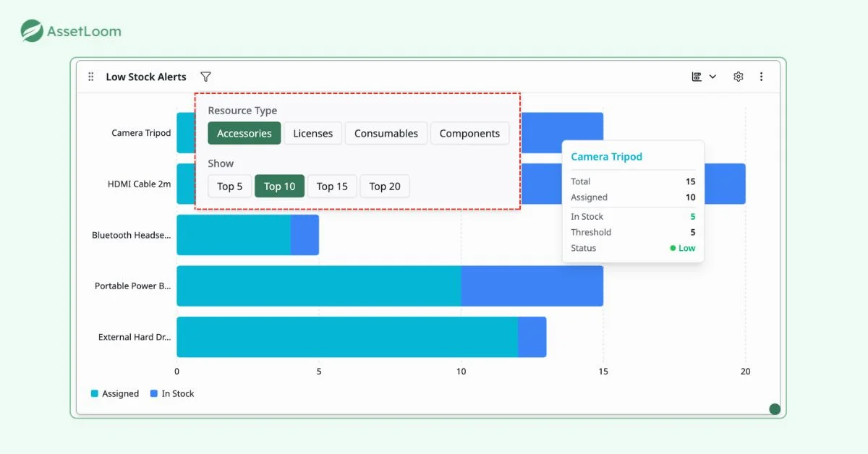Click the widget resize handle dot
Screen dimensions: 868x454
click(775, 409)
